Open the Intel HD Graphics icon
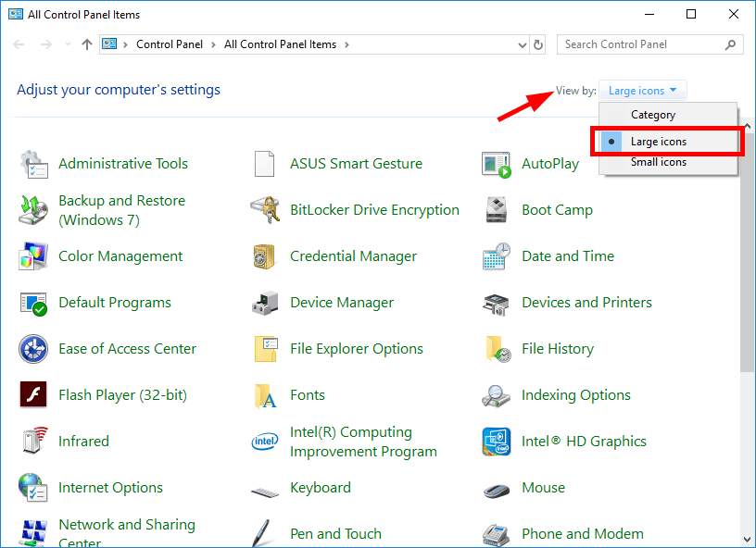This screenshot has height=548, width=756. point(497,442)
